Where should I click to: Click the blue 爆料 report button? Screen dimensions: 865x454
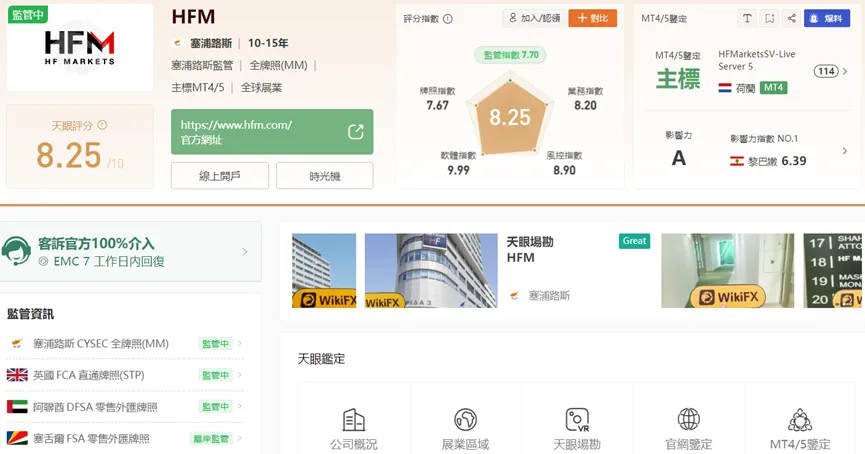(826, 18)
